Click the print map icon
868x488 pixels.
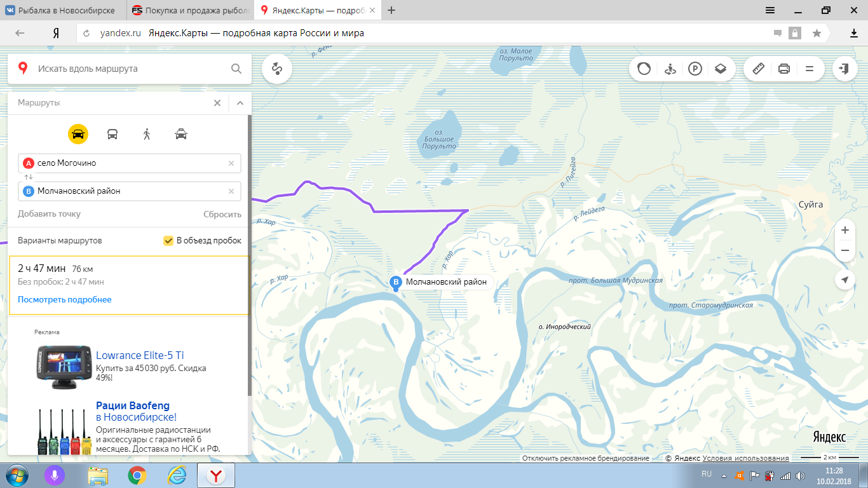[x=784, y=69]
